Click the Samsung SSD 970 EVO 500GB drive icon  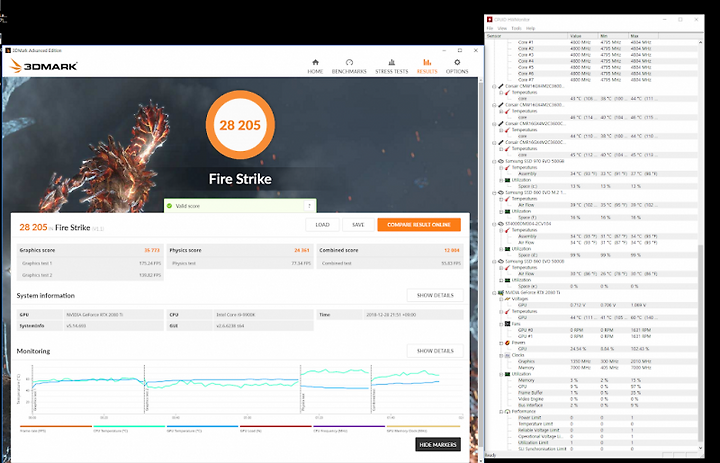pyautogui.click(x=501, y=161)
